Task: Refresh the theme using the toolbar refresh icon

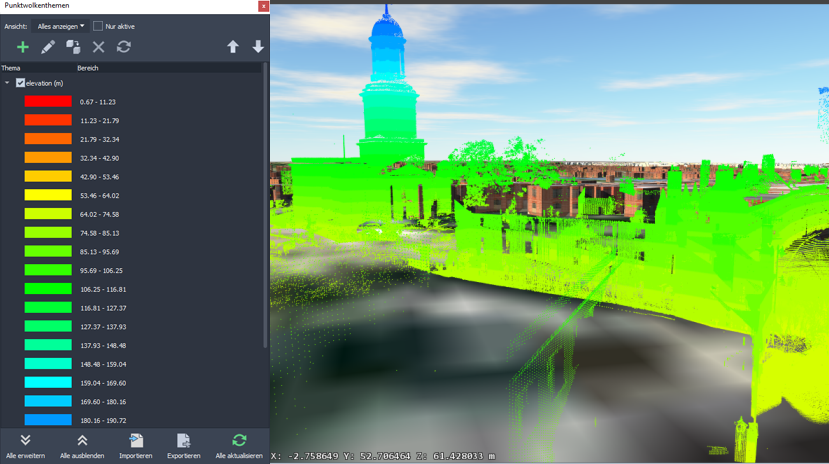Action: 124,47
